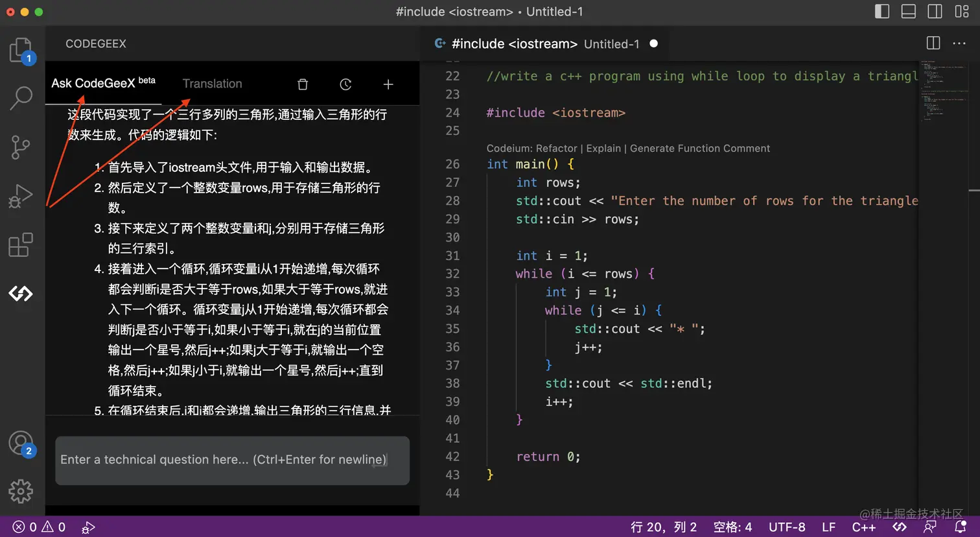Open the Source Control view
The width and height of the screenshot is (980, 537).
pos(21,147)
